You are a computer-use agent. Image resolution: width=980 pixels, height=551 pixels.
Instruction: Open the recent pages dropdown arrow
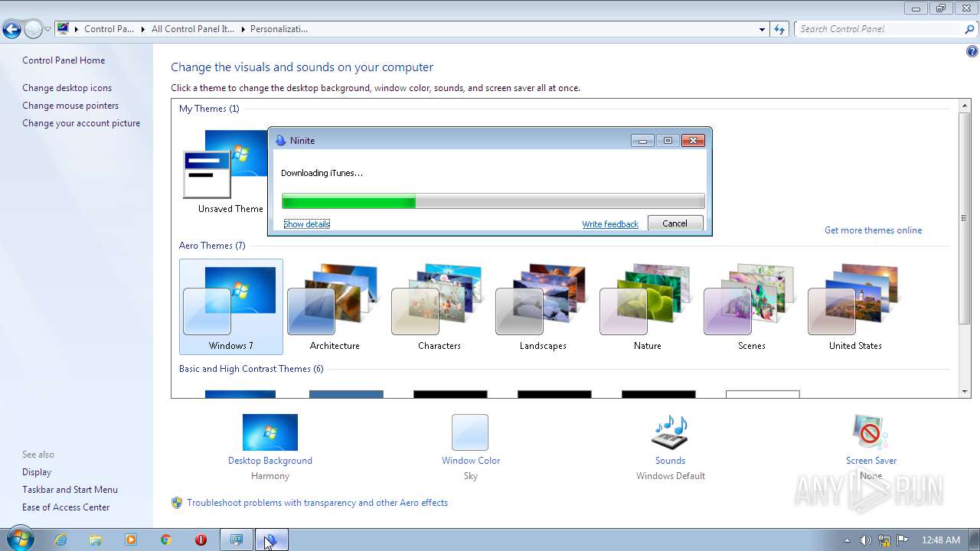point(47,30)
